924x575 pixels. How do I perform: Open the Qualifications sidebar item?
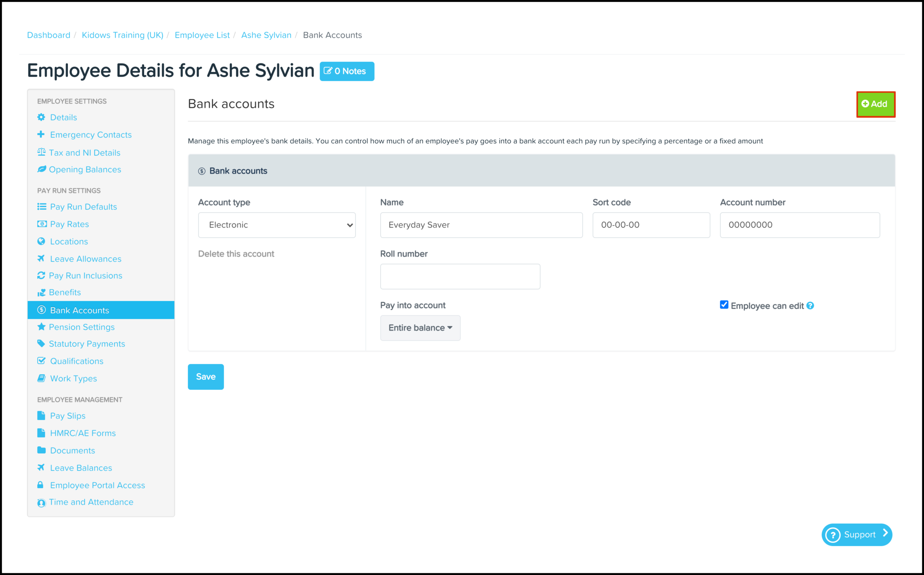[x=77, y=361]
